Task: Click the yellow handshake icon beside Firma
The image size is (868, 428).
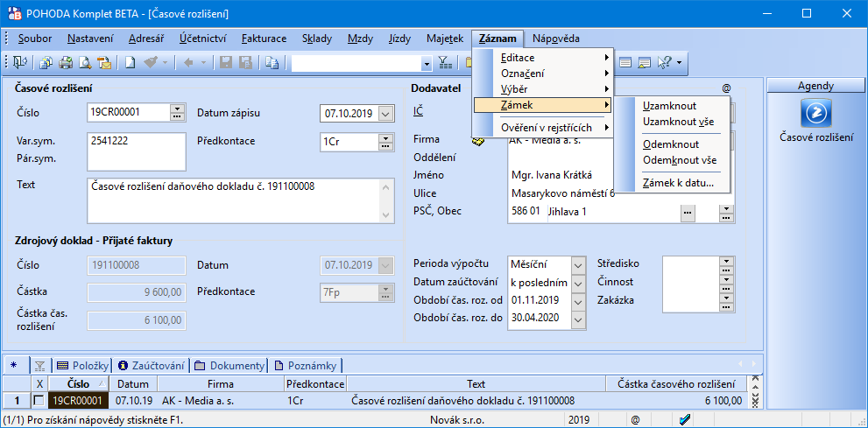Action: [x=477, y=142]
